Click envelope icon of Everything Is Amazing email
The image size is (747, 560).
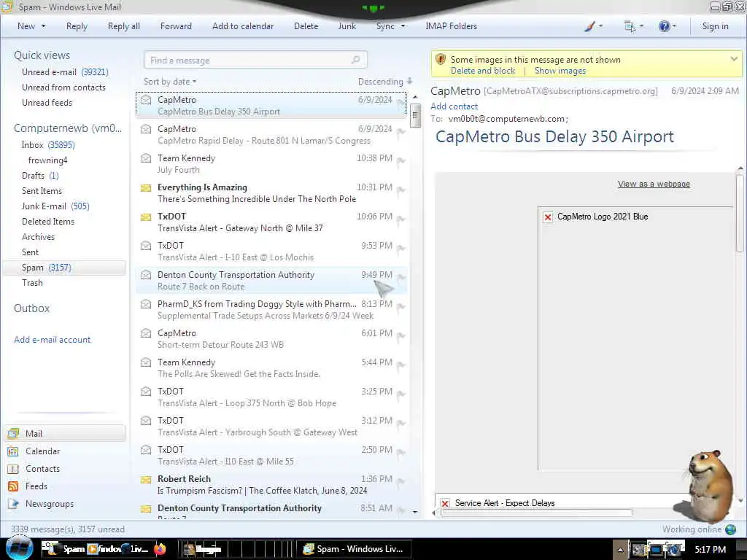click(x=146, y=187)
